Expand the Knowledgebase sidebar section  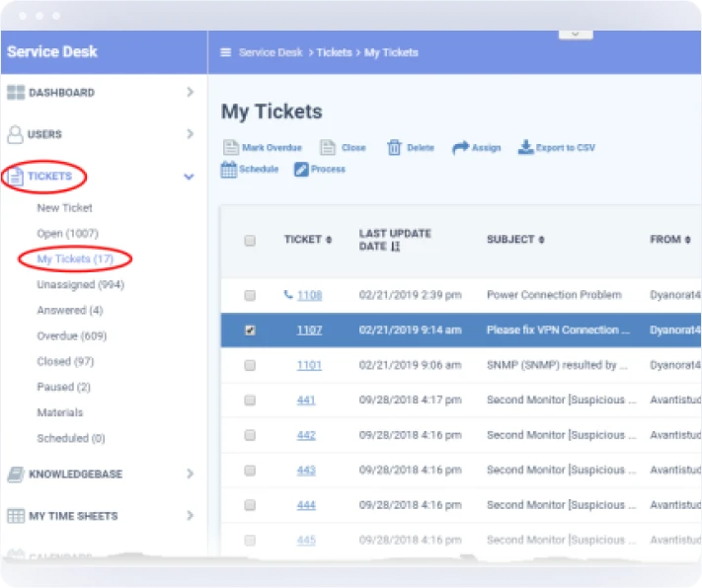click(190, 475)
